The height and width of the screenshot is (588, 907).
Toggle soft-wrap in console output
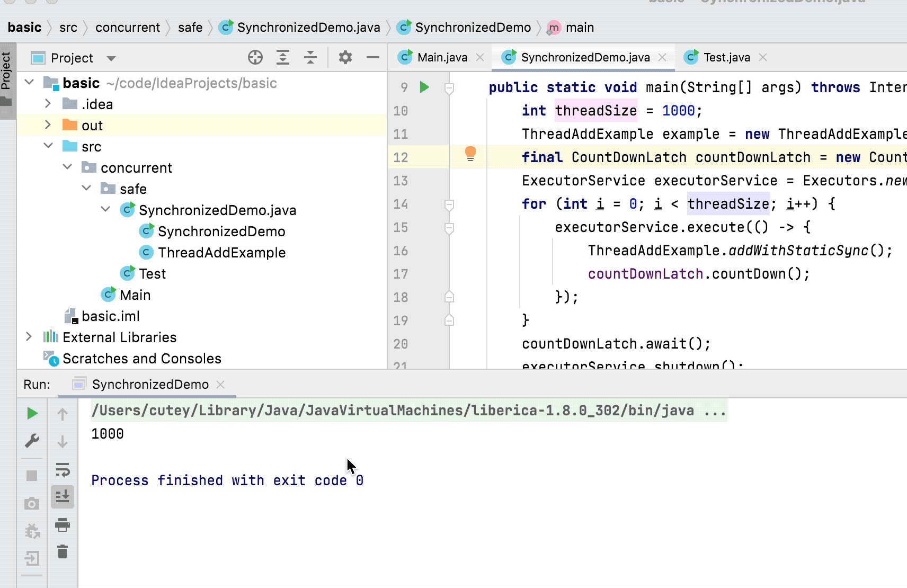pyautogui.click(x=63, y=469)
